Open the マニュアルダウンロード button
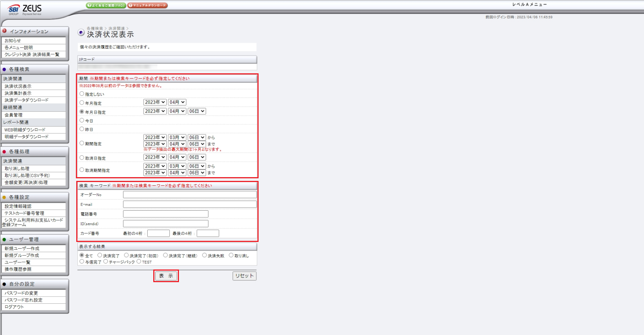This screenshot has width=644, height=335. point(147,6)
